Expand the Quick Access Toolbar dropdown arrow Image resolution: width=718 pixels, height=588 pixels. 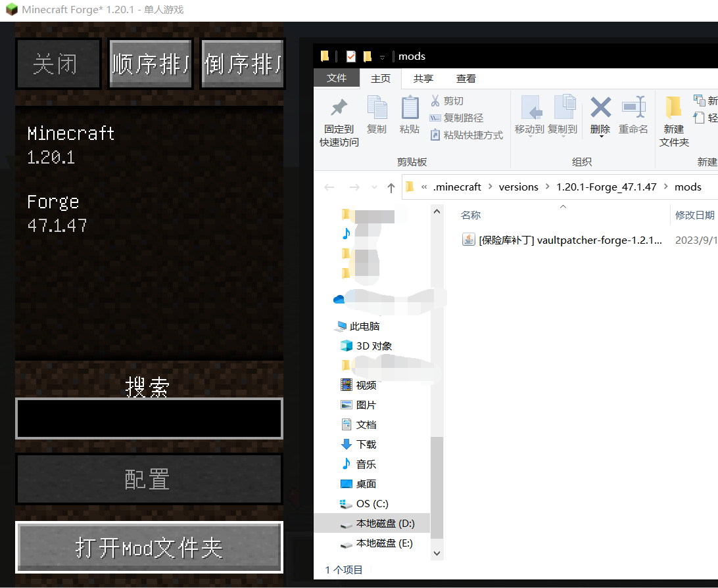[380, 57]
